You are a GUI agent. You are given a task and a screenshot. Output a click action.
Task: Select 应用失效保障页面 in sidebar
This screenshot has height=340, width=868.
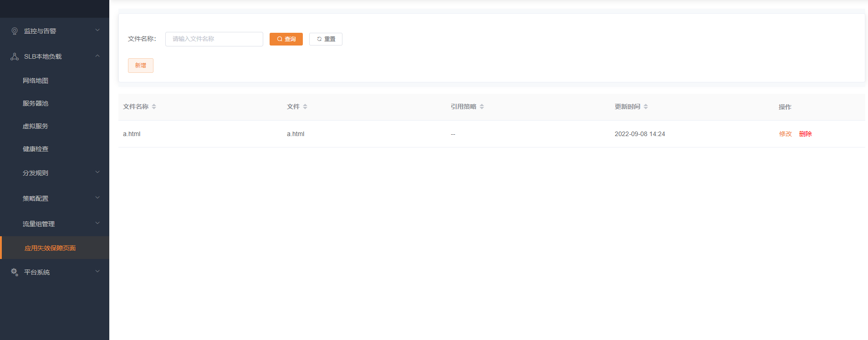pos(55,248)
